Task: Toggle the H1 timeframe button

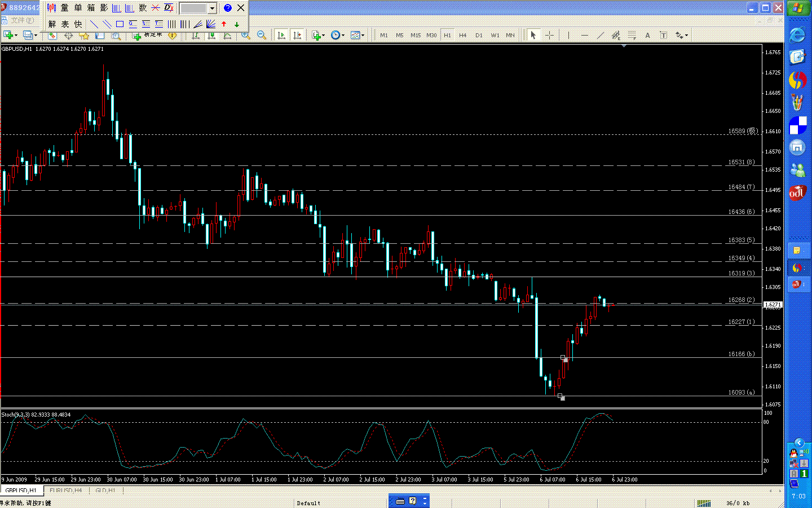Action: [447, 35]
